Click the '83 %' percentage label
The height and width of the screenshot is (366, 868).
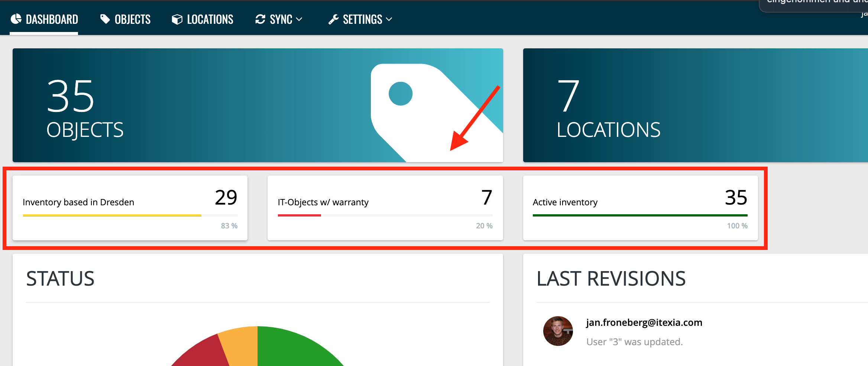tap(229, 226)
